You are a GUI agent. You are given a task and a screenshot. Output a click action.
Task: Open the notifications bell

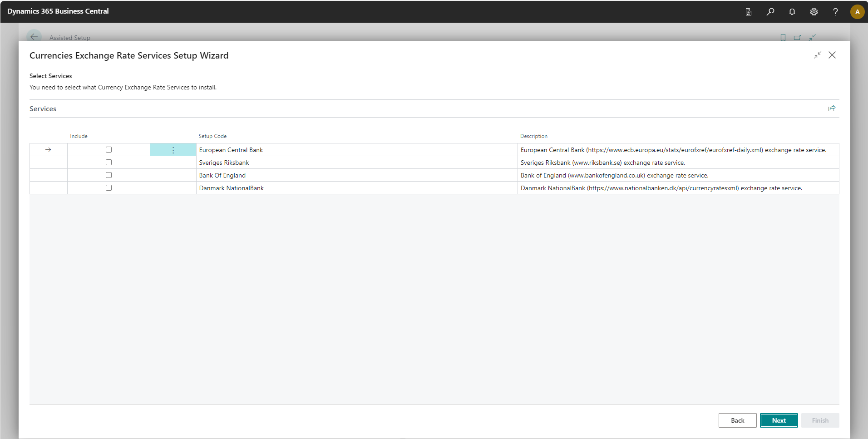pos(792,11)
